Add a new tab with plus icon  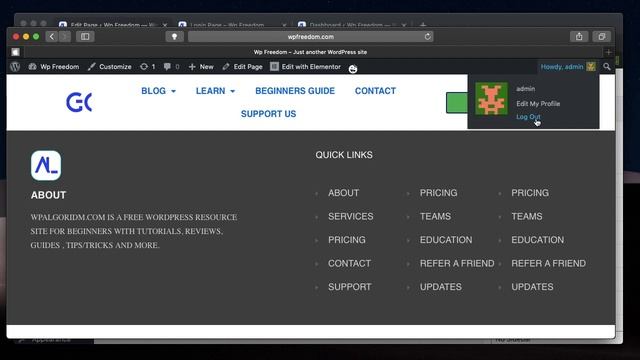[x=608, y=52]
